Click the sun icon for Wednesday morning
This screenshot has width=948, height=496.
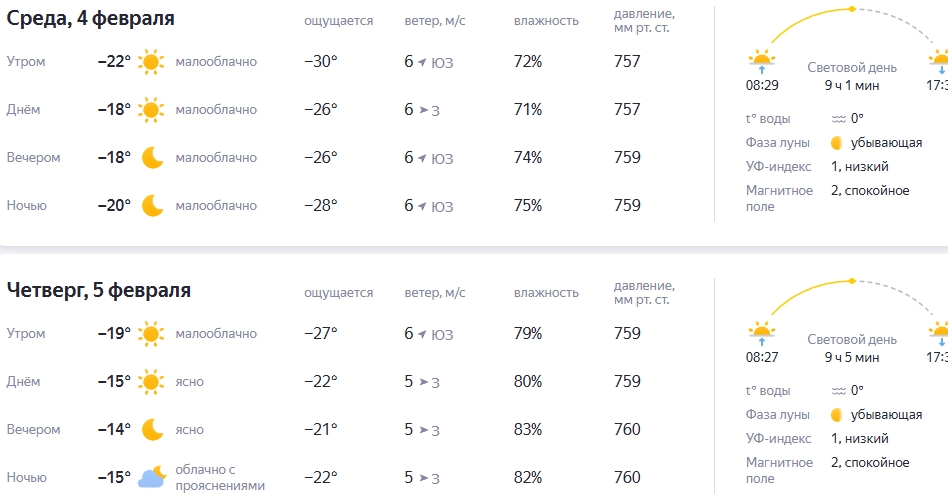pos(152,62)
